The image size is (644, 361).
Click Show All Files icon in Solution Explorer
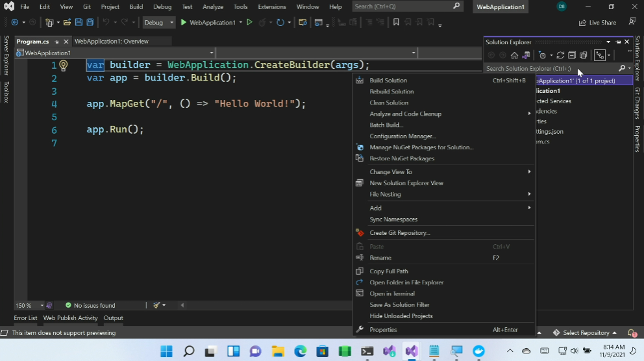click(584, 55)
